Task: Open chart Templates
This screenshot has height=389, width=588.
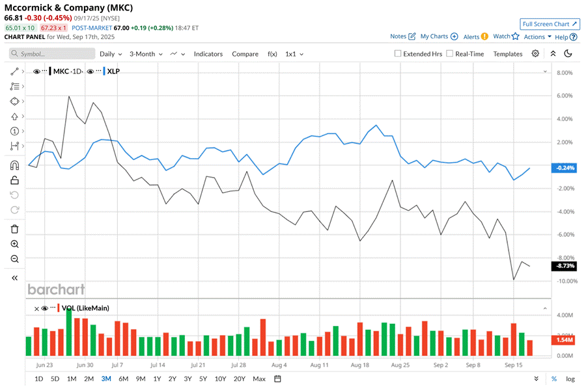Action: (508, 54)
